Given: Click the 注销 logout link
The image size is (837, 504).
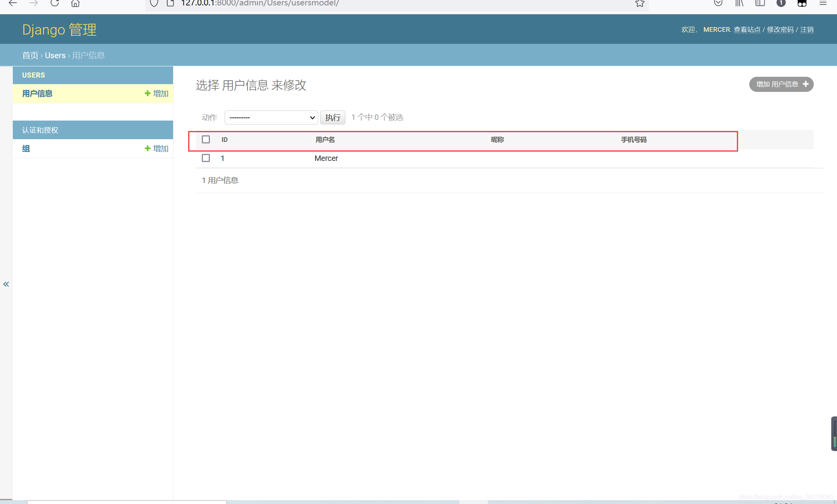Looking at the screenshot, I should click(x=807, y=29).
